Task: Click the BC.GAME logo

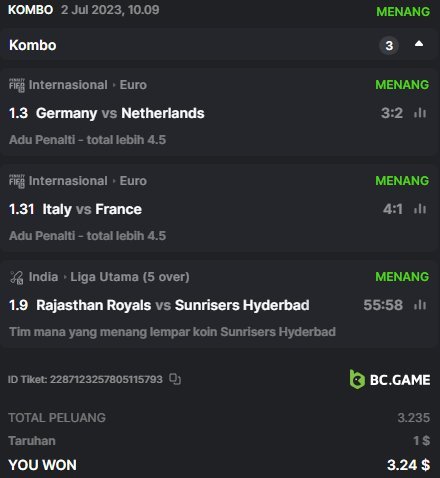Action: 390,379
